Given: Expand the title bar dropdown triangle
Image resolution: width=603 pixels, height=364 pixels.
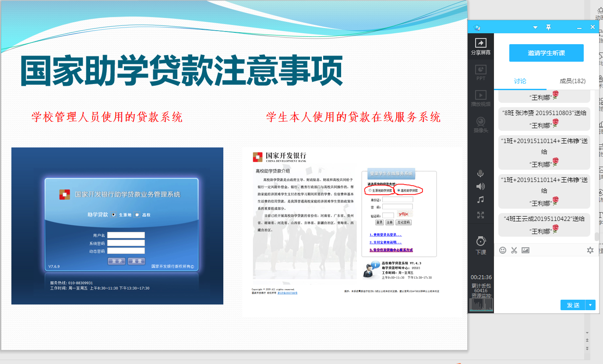Looking at the screenshot, I should coord(535,28).
